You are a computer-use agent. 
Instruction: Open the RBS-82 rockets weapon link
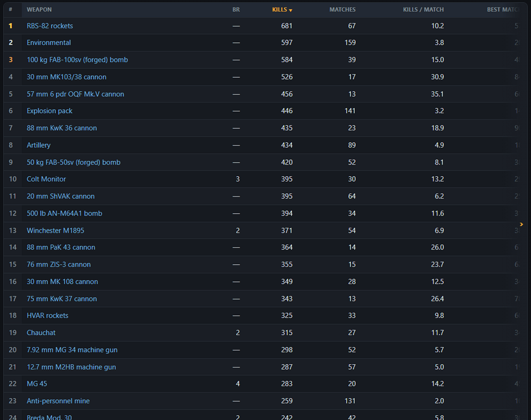coord(50,25)
